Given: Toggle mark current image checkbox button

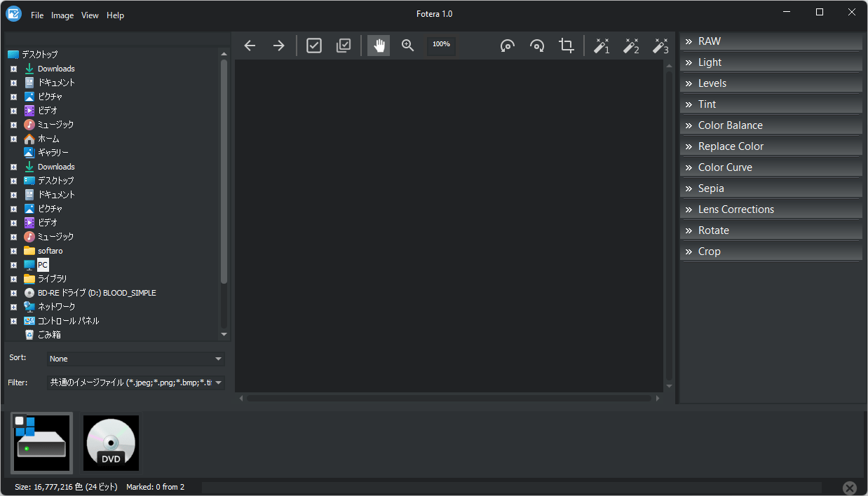Looking at the screenshot, I should pyautogui.click(x=314, y=46).
